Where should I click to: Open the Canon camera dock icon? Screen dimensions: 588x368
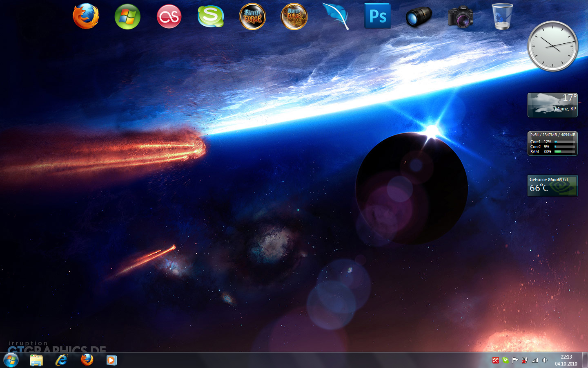pyautogui.click(x=460, y=17)
